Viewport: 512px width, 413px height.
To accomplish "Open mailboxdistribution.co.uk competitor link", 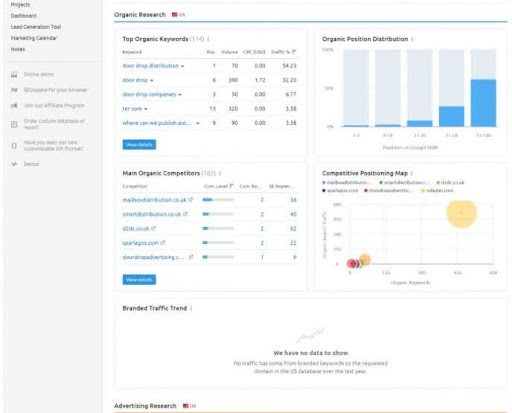I will click(x=154, y=200).
